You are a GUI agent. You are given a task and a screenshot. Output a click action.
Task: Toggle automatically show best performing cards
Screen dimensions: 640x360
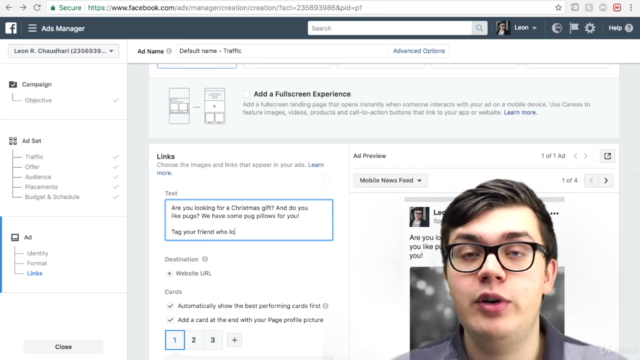point(170,306)
